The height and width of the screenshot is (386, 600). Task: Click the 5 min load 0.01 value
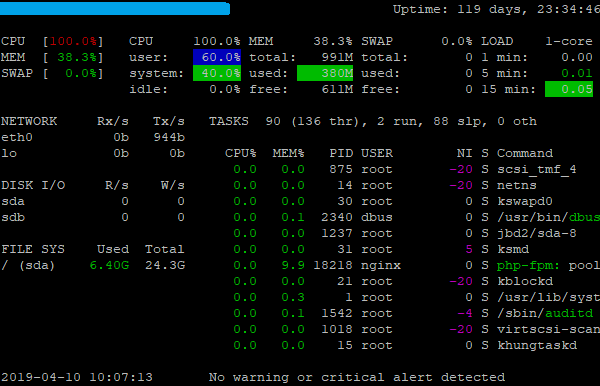(577, 73)
